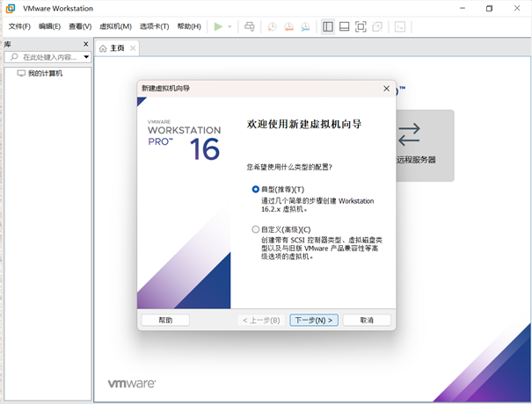The width and height of the screenshot is (532, 404).
Task: Click the 远程服务器 tile label
Action: coord(416,160)
